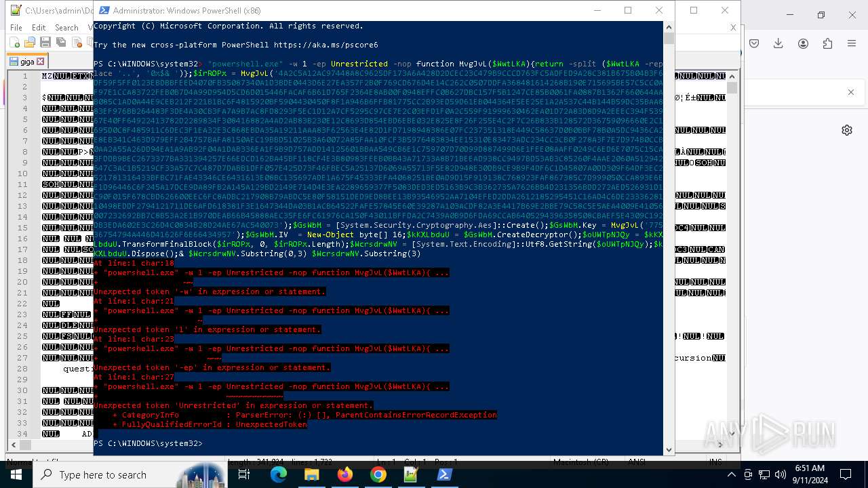Click the PS C:\WINDOWS\system32> prompt line
The height and width of the screenshot is (488, 868).
point(148,443)
